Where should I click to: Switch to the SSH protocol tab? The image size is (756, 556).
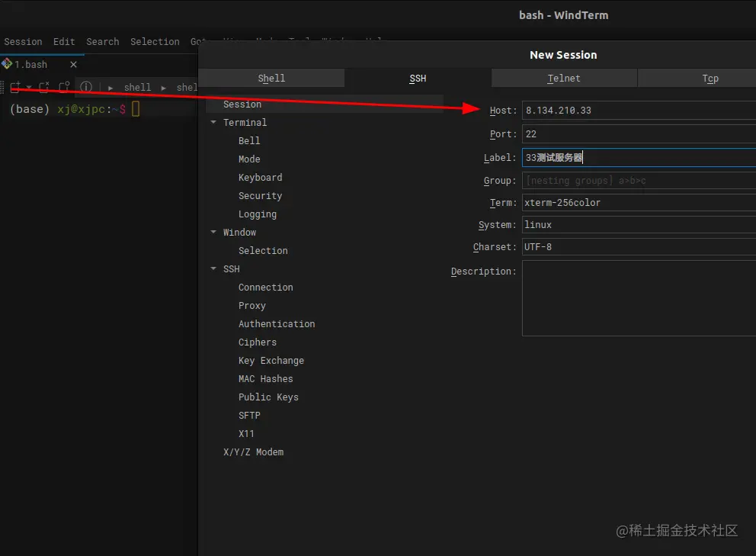pos(418,79)
